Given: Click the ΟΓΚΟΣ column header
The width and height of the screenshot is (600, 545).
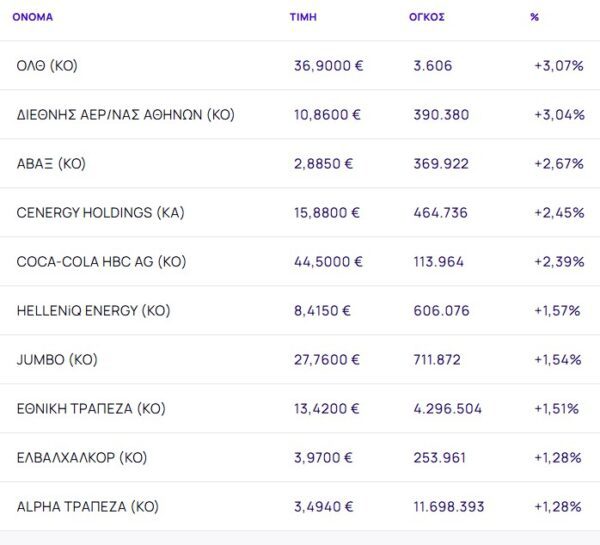Looking at the screenshot, I should 427,17.
